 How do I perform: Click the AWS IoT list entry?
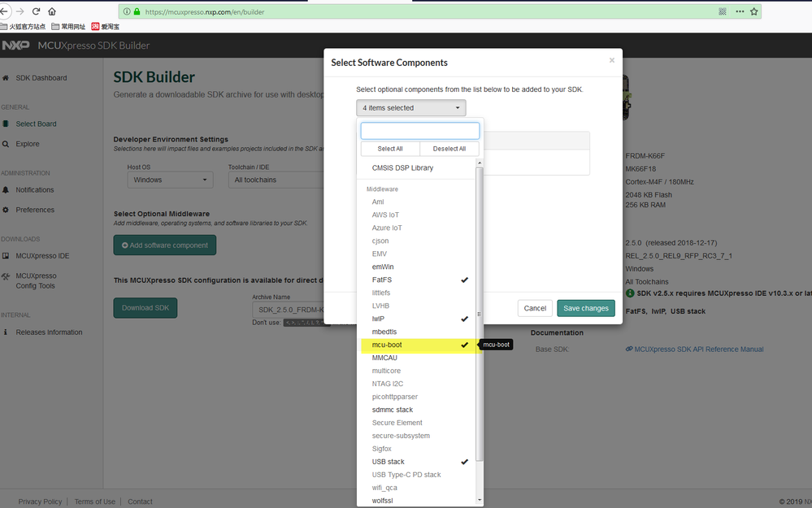pyautogui.click(x=418, y=215)
